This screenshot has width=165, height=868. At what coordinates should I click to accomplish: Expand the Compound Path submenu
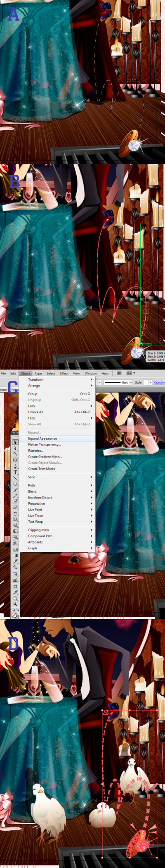click(x=57, y=536)
